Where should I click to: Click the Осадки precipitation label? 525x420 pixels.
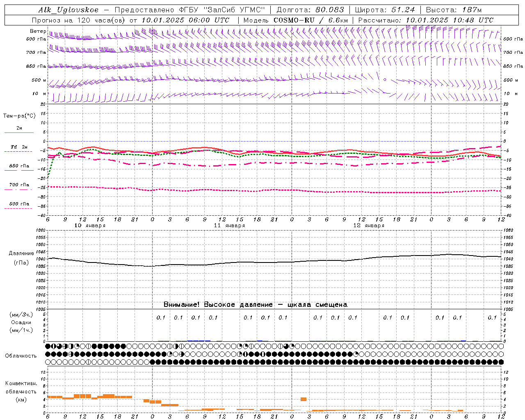[x=21, y=322]
